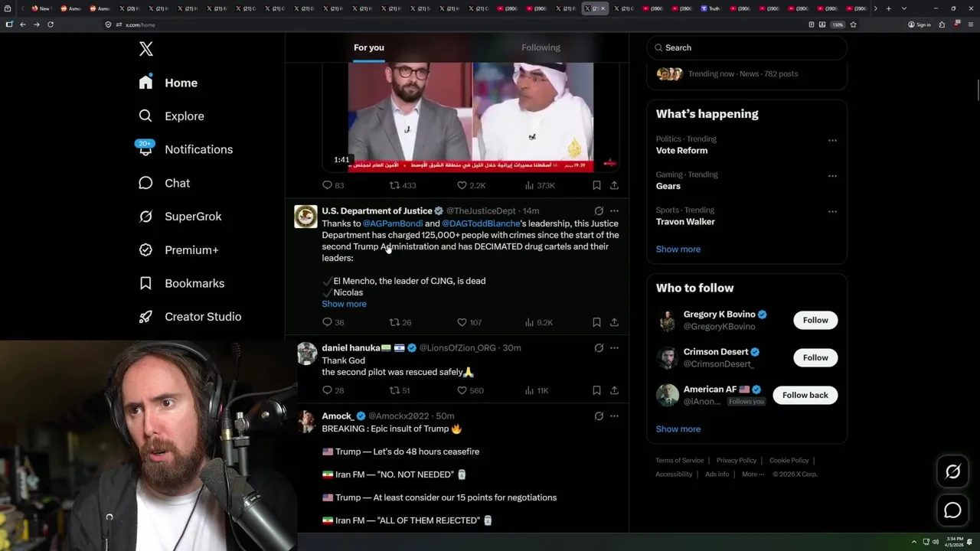Open U.S. Department of Justice profile name
The image size is (980, 551).
coord(377,210)
